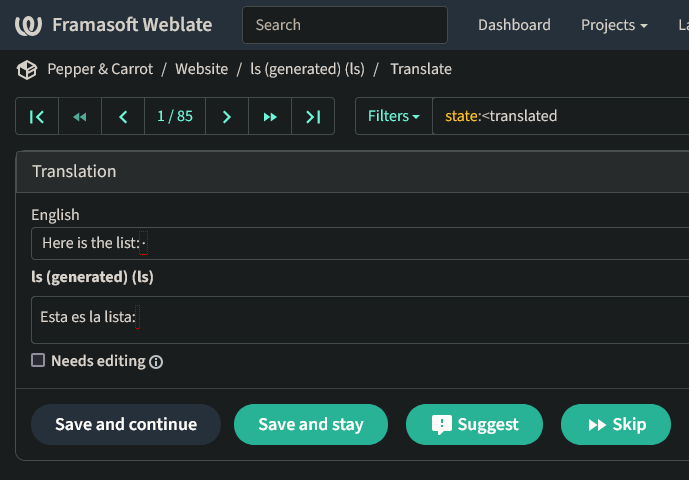The width and height of the screenshot is (689, 480).
Task: Go to next string arrow
Action: [227, 116]
